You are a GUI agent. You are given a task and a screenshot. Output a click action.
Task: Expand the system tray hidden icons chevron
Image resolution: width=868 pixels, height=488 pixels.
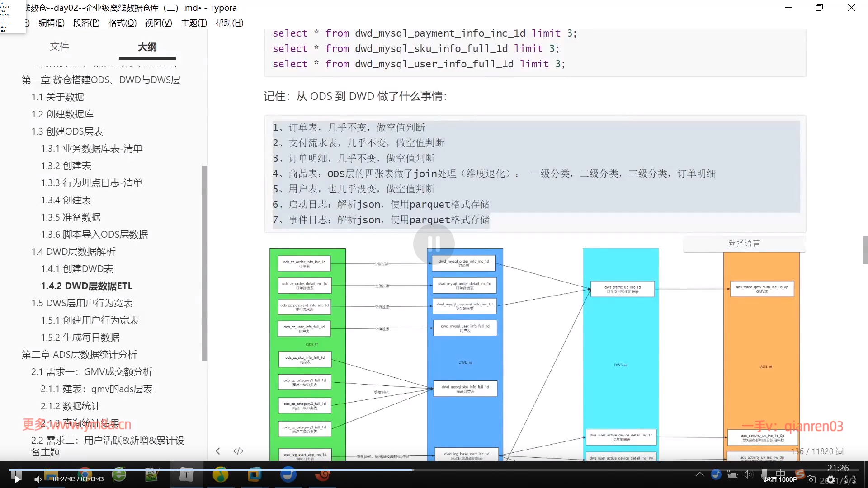(x=699, y=474)
